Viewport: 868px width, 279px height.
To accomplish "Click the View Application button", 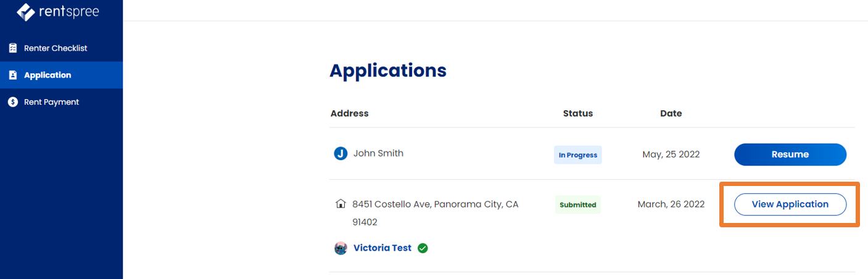I will click(x=790, y=204).
